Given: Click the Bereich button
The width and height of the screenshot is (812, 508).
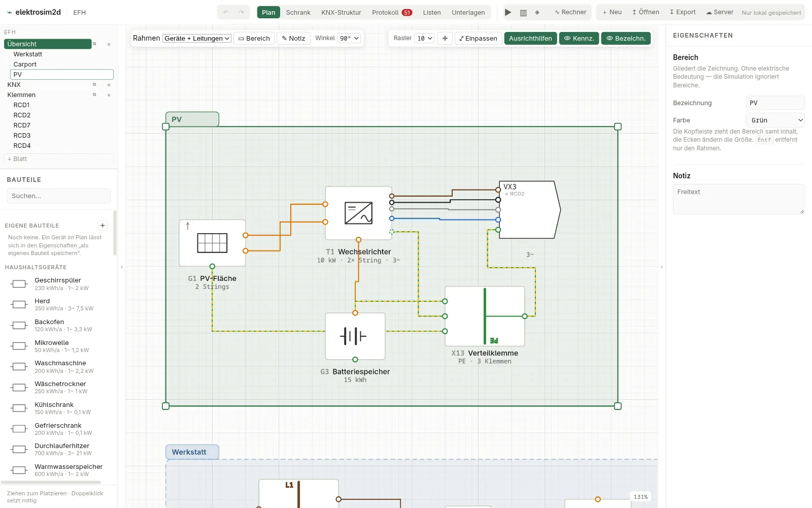Looking at the screenshot, I should click(254, 38).
